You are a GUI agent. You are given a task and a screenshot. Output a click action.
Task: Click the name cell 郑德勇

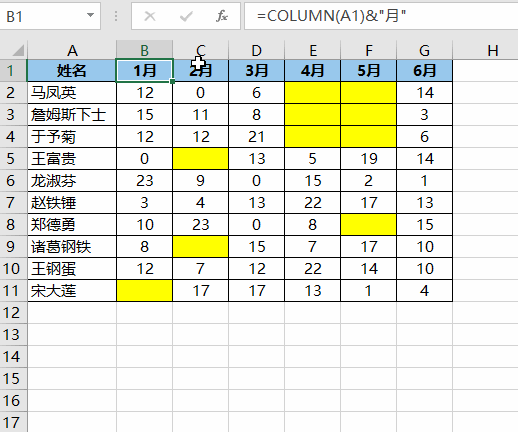72,225
